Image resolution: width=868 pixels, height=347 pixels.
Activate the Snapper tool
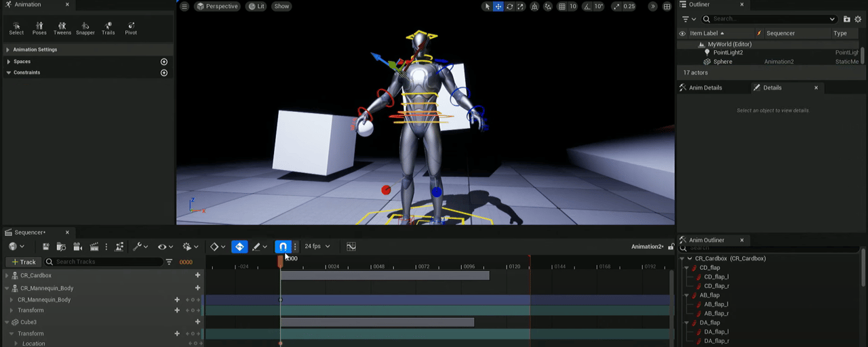(x=85, y=28)
